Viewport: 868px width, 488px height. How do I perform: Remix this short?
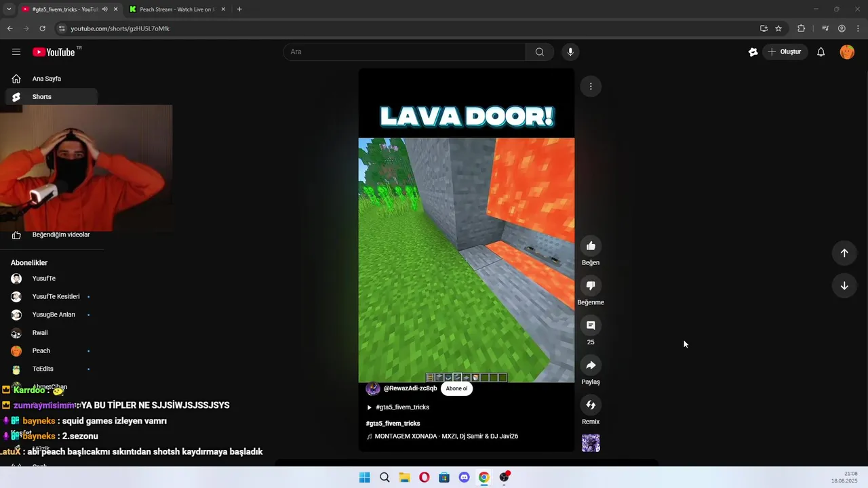click(591, 405)
